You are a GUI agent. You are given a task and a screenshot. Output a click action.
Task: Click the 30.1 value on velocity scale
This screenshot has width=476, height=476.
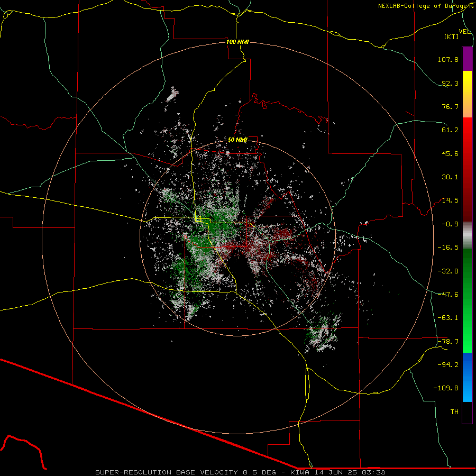[450, 177]
